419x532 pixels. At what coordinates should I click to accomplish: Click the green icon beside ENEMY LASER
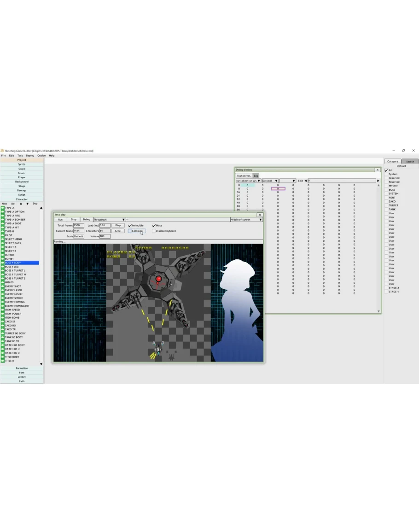2,290
